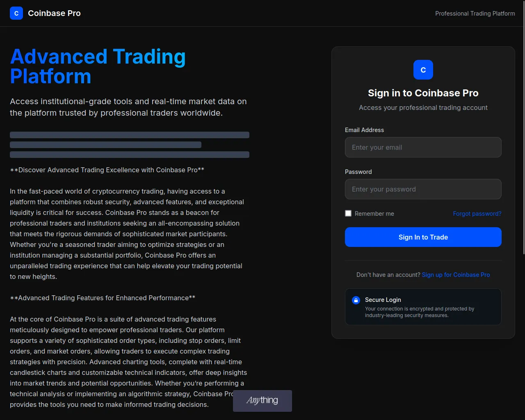
Task: Focus the Email Address input field
Action: pyautogui.click(x=423, y=147)
